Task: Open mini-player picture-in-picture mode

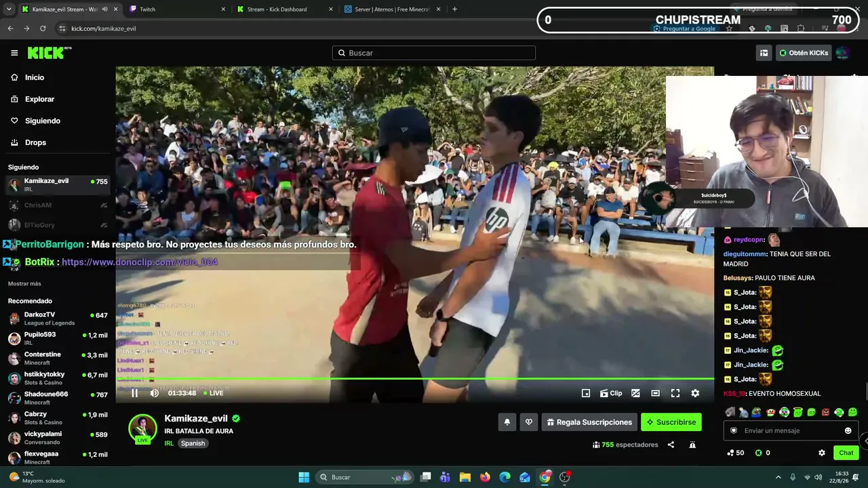Action: [586, 393]
